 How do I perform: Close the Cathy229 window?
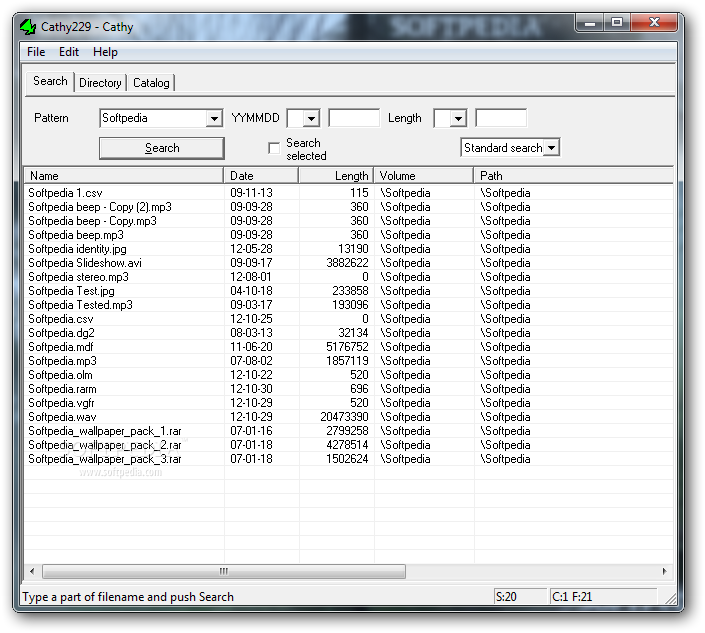(654, 22)
